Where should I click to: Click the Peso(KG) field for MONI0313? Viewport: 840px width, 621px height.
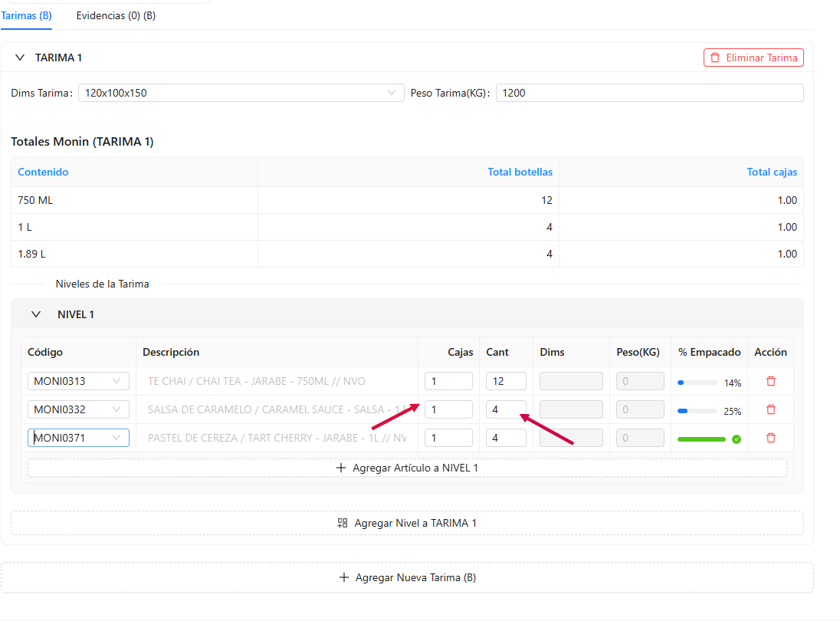coord(640,381)
